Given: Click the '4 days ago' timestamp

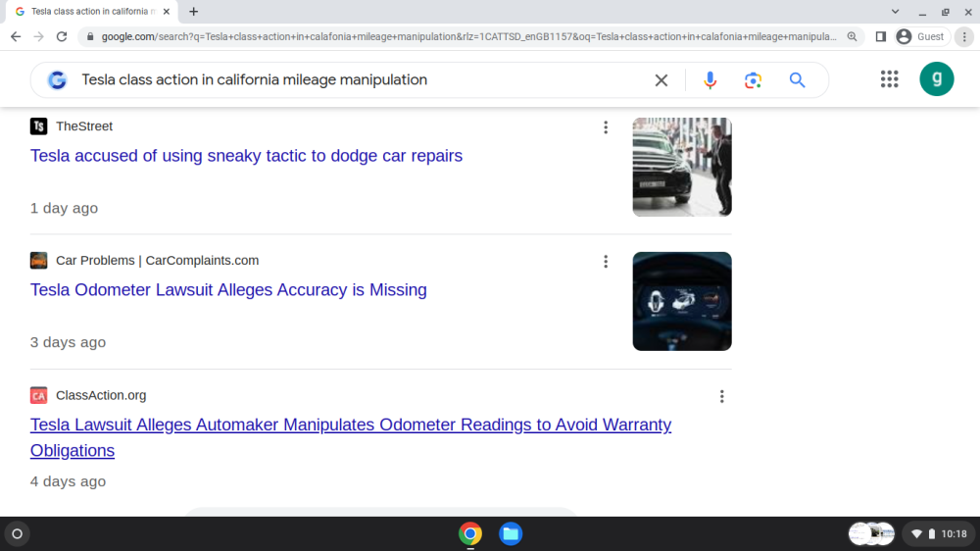Looking at the screenshot, I should tap(69, 481).
